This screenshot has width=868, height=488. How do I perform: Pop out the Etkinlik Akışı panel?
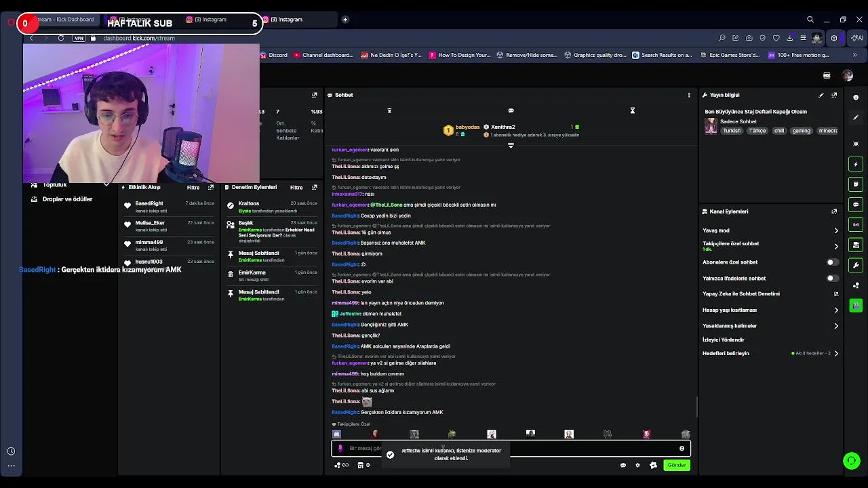211,187
